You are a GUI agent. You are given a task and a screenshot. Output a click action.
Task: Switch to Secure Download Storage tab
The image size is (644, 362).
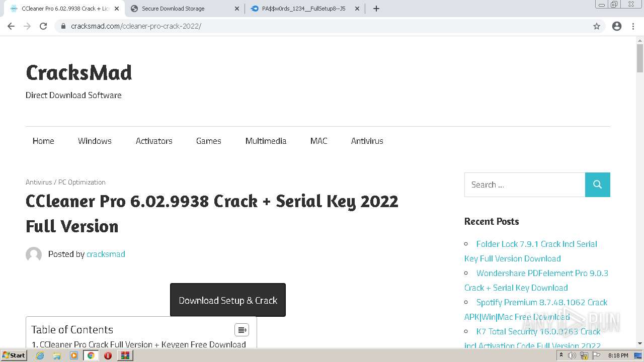click(x=184, y=9)
